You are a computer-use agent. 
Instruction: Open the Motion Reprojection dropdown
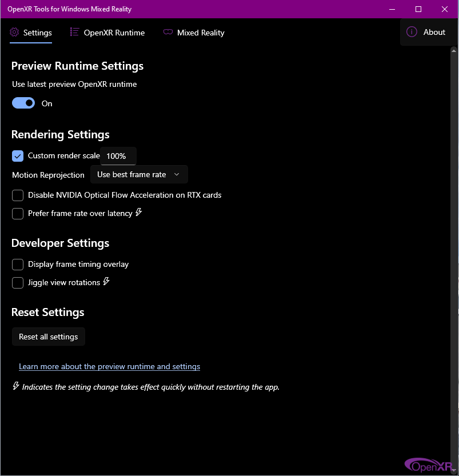pyautogui.click(x=139, y=174)
